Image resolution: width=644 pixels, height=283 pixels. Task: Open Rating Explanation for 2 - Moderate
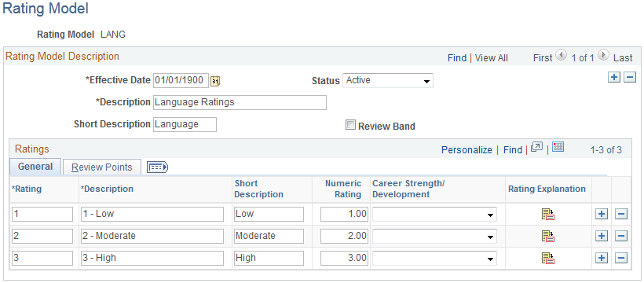click(548, 236)
